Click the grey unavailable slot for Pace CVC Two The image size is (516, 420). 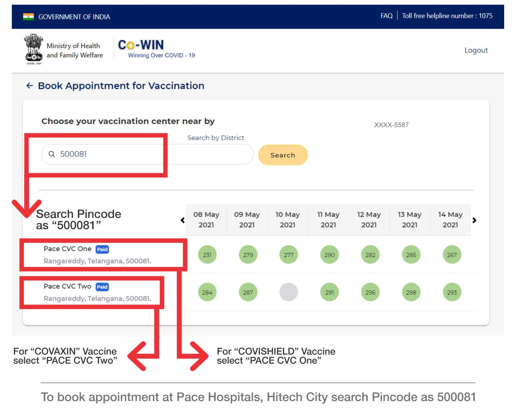[289, 292]
